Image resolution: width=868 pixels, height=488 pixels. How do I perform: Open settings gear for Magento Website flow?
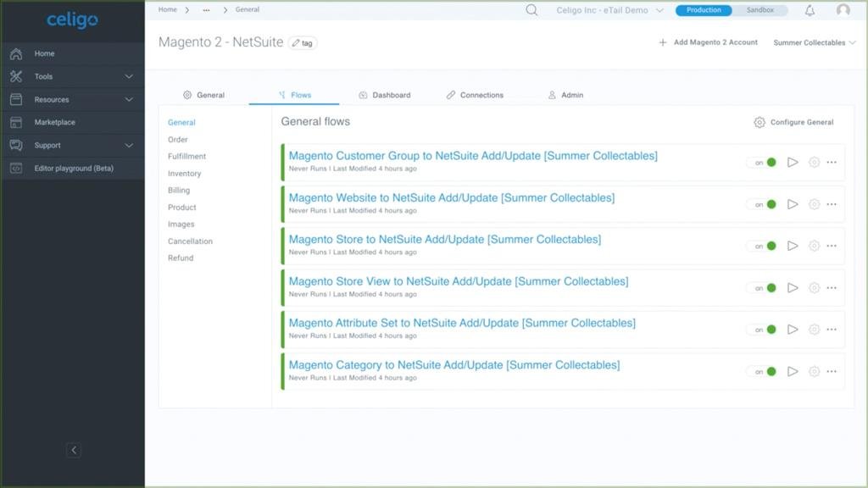[x=814, y=204]
